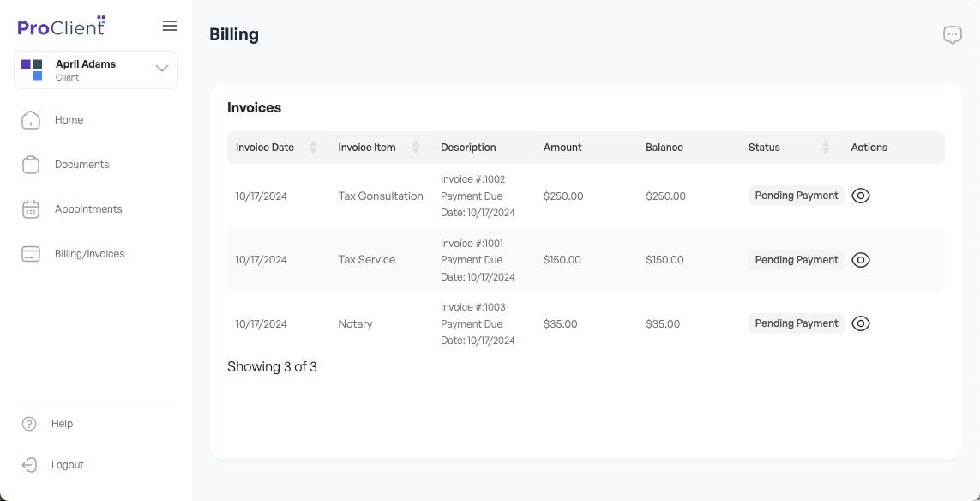Click the $35.00 balance cell

coord(663,324)
